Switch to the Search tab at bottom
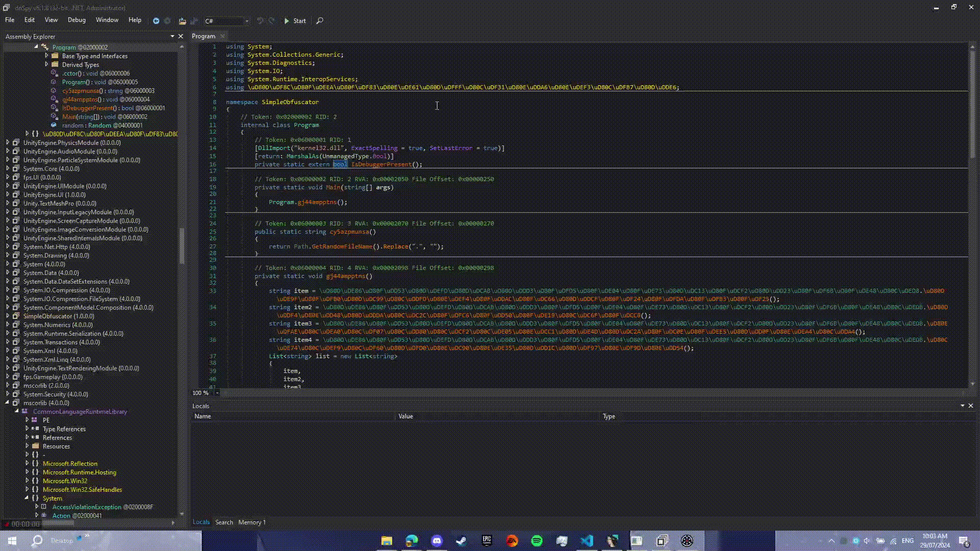 coord(224,522)
